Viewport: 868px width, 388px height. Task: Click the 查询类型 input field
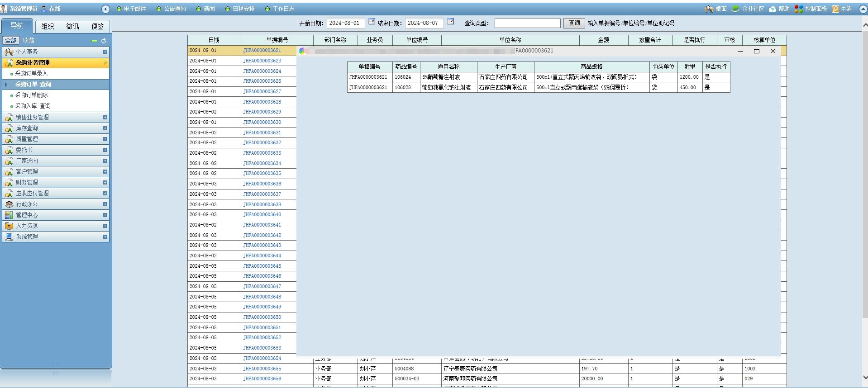(x=527, y=23)
